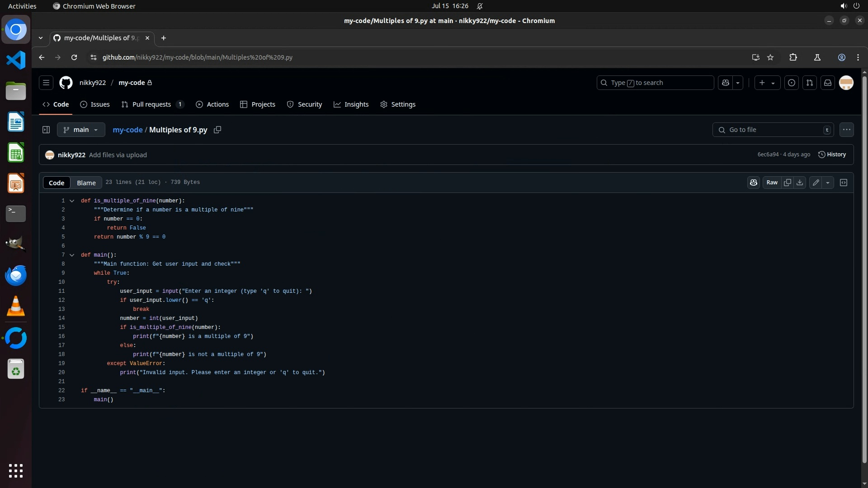
Task: Open commit History link
Action: point(832,155)
